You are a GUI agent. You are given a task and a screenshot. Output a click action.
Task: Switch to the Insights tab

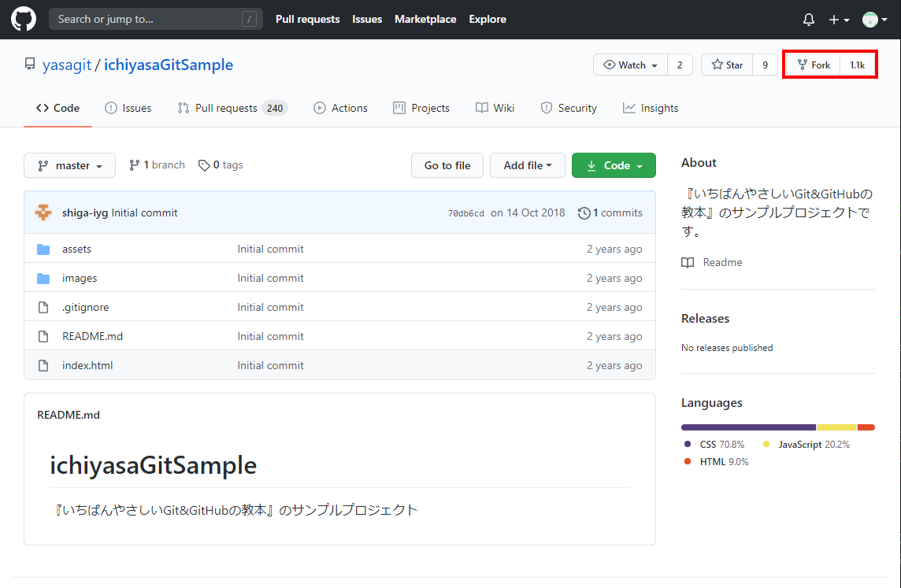point(651,108)
